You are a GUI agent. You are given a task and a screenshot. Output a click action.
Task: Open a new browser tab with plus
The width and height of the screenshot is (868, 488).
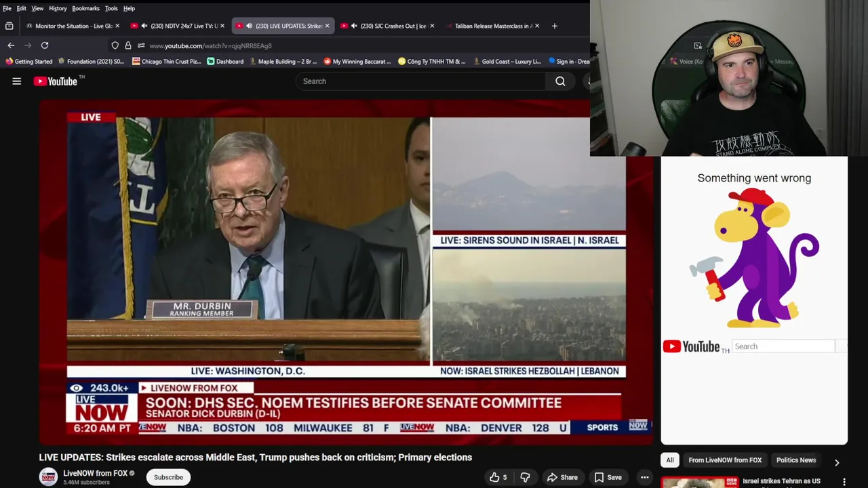coord(555,26)
